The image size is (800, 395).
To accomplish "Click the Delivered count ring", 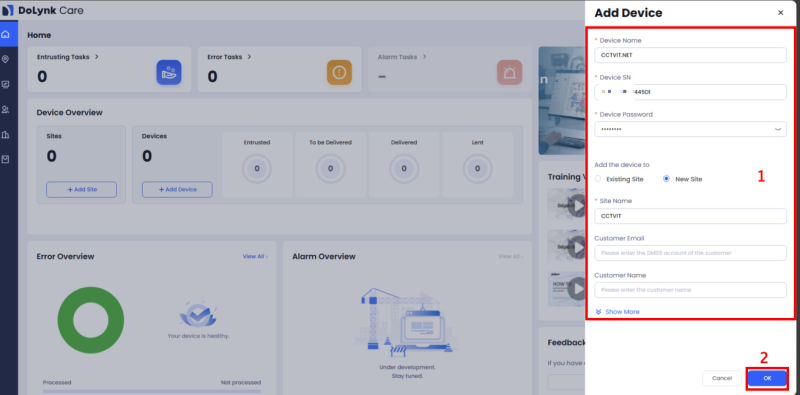I will 404,168.
